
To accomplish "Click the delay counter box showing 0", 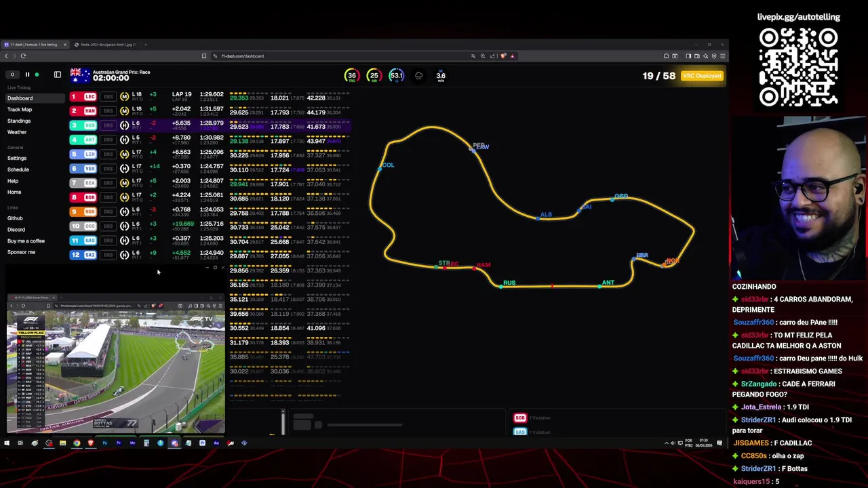I will point(12,75).
